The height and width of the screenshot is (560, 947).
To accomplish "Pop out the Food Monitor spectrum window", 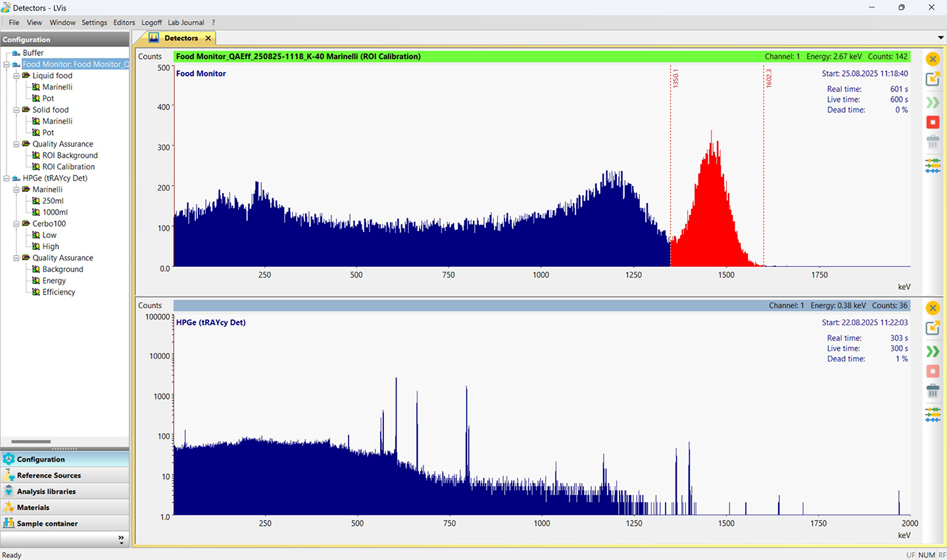I will click(x=933, y=79).
